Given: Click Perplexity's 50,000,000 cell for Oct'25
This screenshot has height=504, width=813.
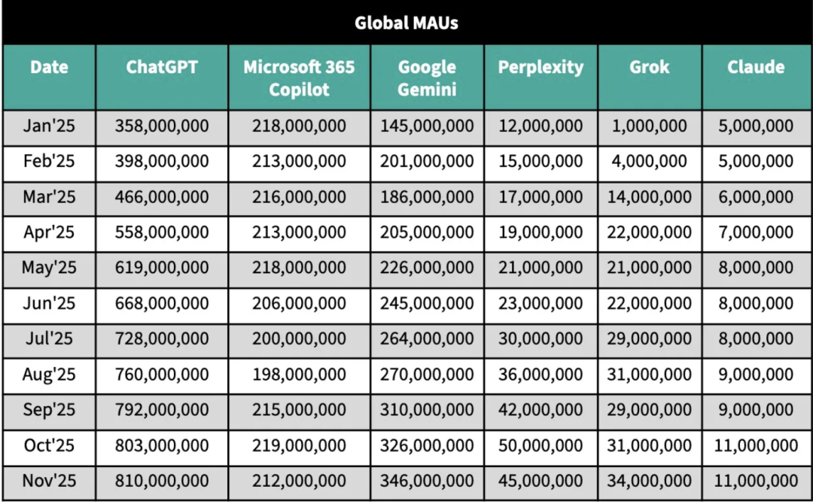Looking at the screenshot, I should point(540,445).
